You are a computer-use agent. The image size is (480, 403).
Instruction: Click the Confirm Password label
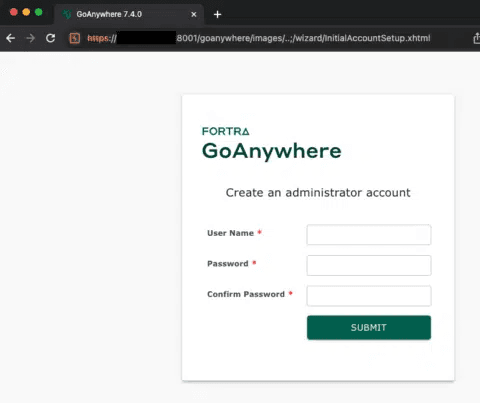(x=246, y=294)
